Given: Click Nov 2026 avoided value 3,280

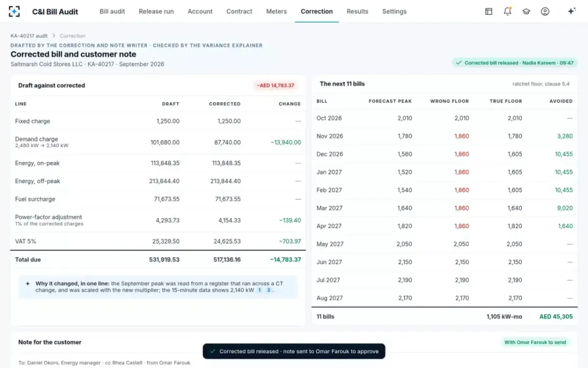Looking at the screenshot, I should 565,136.
